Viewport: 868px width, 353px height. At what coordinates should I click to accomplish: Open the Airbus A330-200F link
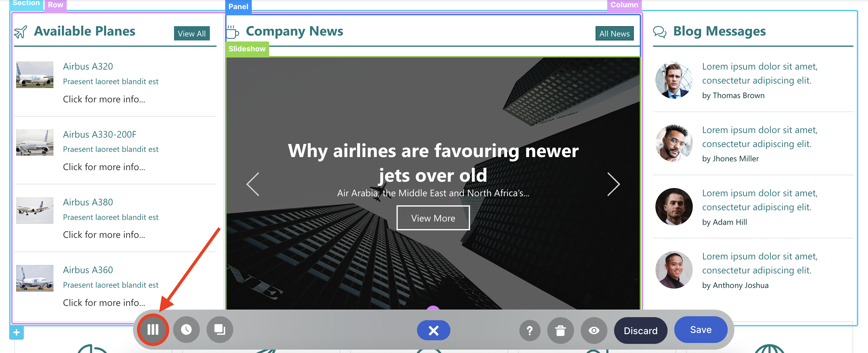[x=100, y=134]
